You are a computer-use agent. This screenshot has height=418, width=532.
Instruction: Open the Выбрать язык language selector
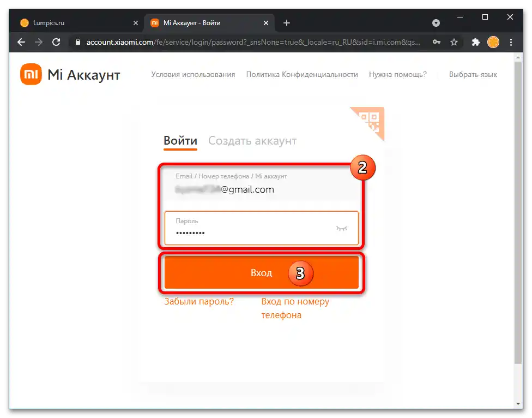pos(473,74)
